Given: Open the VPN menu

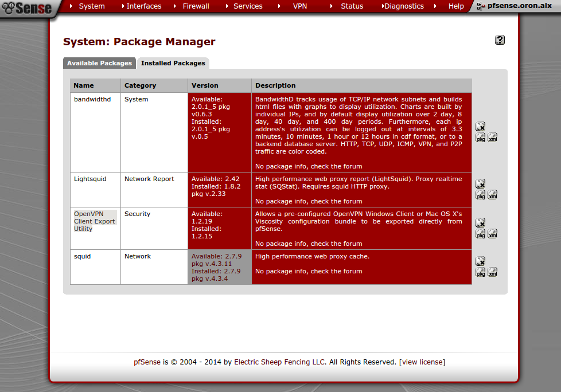Looking at the screenshot, I should pyautogui.click(x=300, y=6).
